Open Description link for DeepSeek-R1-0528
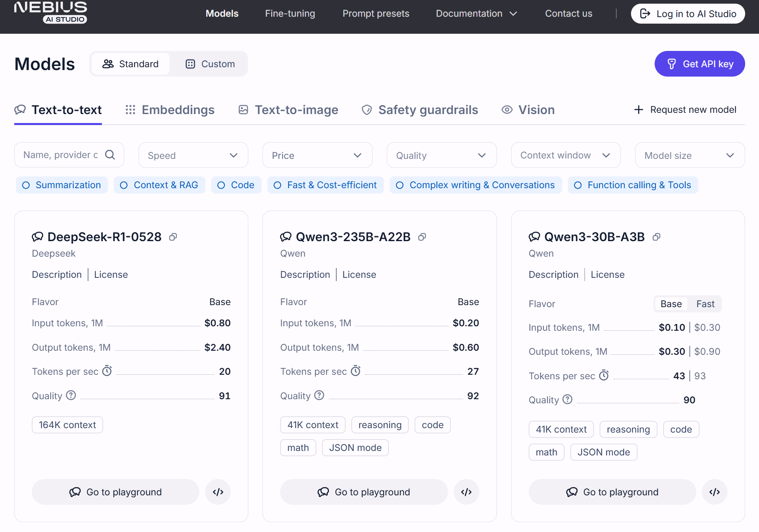The image size is (759, 532). pos(57,275)
